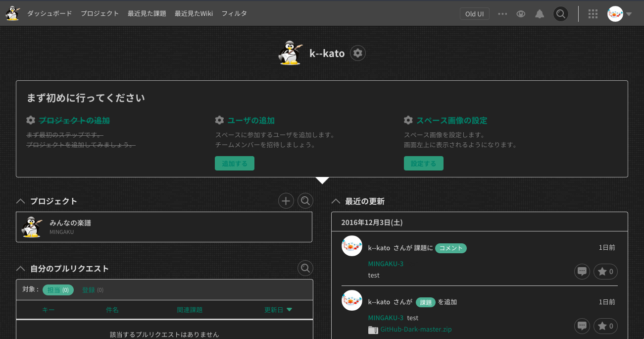Open the user avatar menu
Viewport: 644px width, 339px height.
(x=620, y=14)
